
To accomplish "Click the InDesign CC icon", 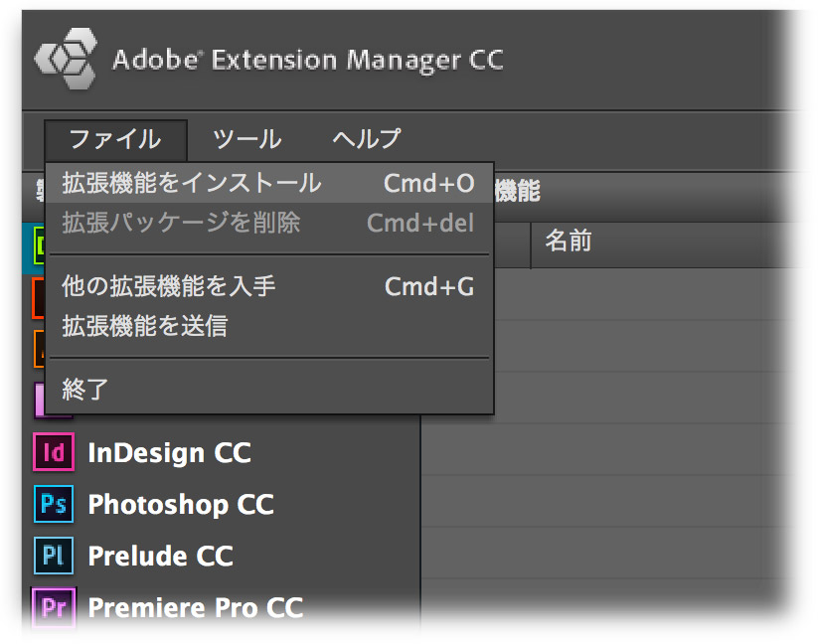I will (x=54, y=452).
